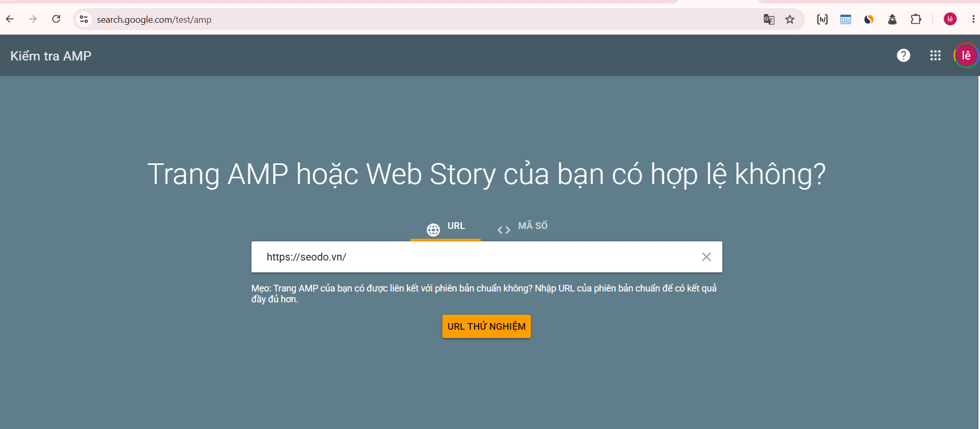Click the address bar URL text
The image size is (980, 429).
point(154,20)
